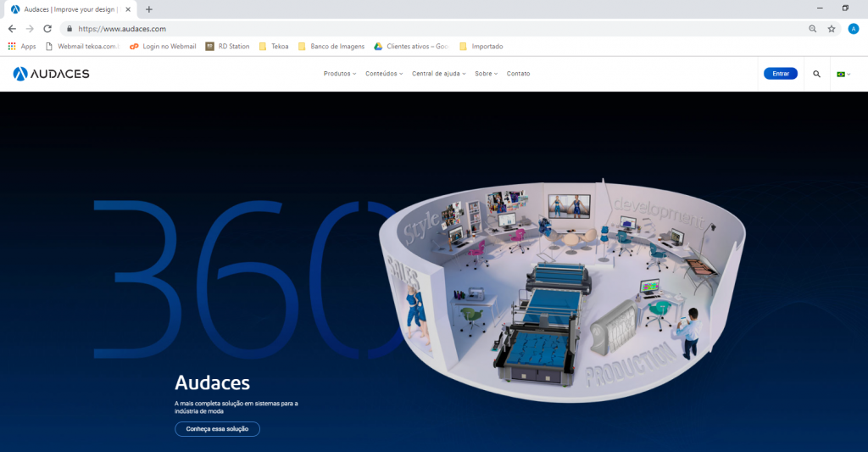Expand the Central de ajuda menu
The width and height of the screenshot is (868, 452).
tap(439, 74)
